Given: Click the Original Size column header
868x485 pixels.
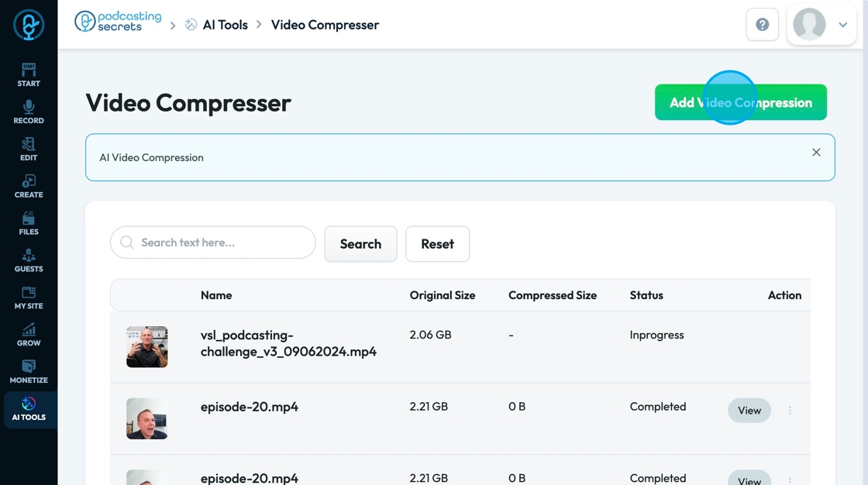Looking at the screenshot, I should [443, 295].
